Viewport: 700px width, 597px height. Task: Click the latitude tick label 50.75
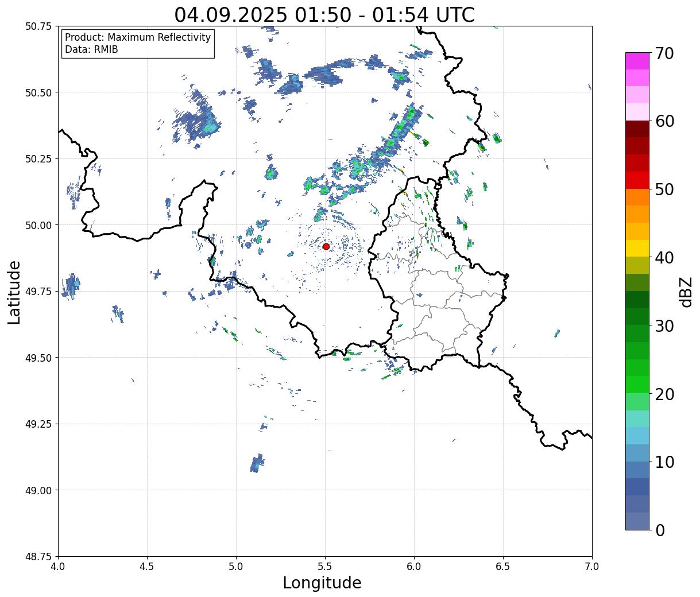pyautogui.click(x=39, y=26)
